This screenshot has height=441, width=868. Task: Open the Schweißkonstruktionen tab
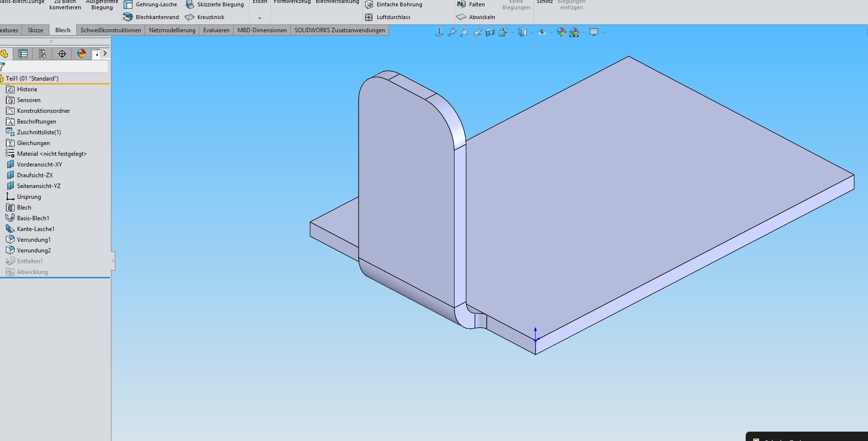110,30
